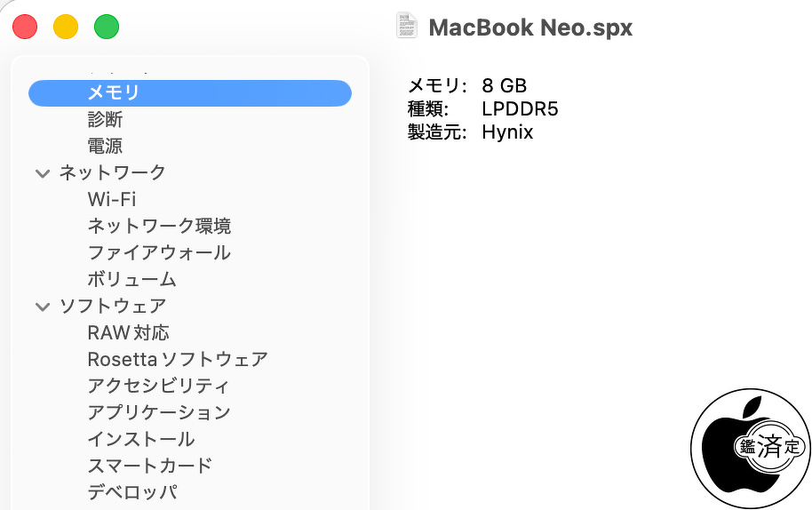Click the MacBook Neo.spx document icon
This screenshot has width=812, height=510.
[x=406, y=26]
